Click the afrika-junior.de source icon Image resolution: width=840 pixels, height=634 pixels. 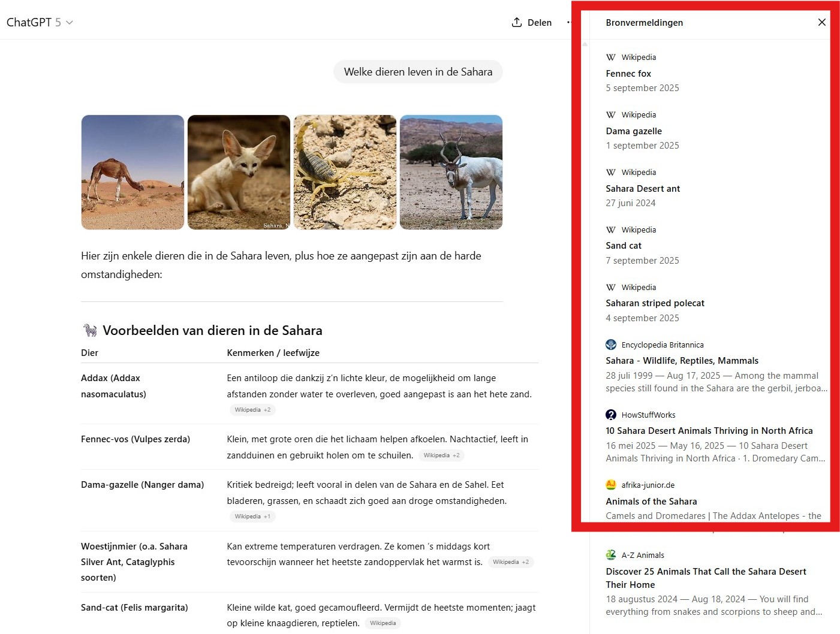click(x=611, y=485)
